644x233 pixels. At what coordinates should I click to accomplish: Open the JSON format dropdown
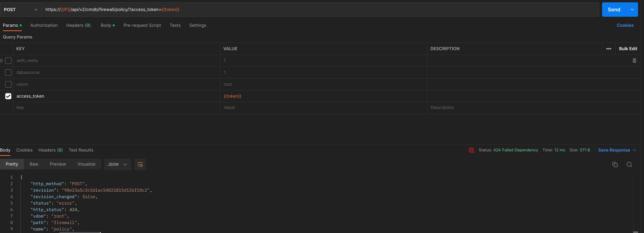pyautogui.click(x=117, y=164)
